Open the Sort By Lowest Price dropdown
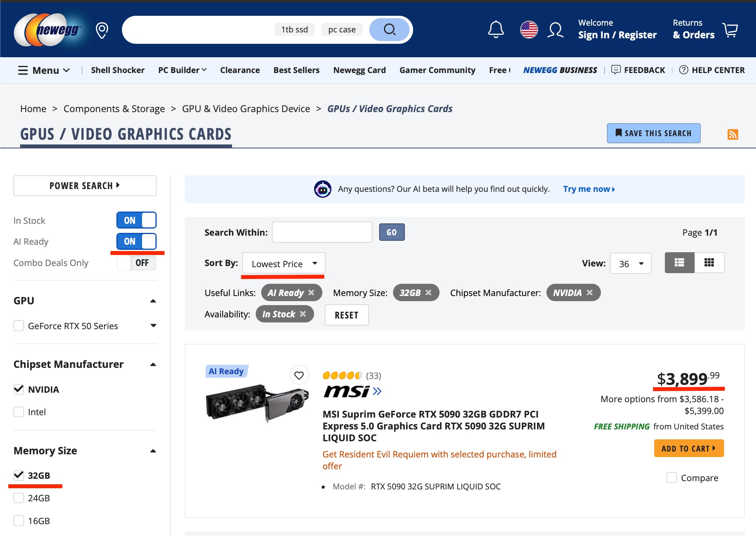Viewport: 756px width, 536px height. click(284, 263)
